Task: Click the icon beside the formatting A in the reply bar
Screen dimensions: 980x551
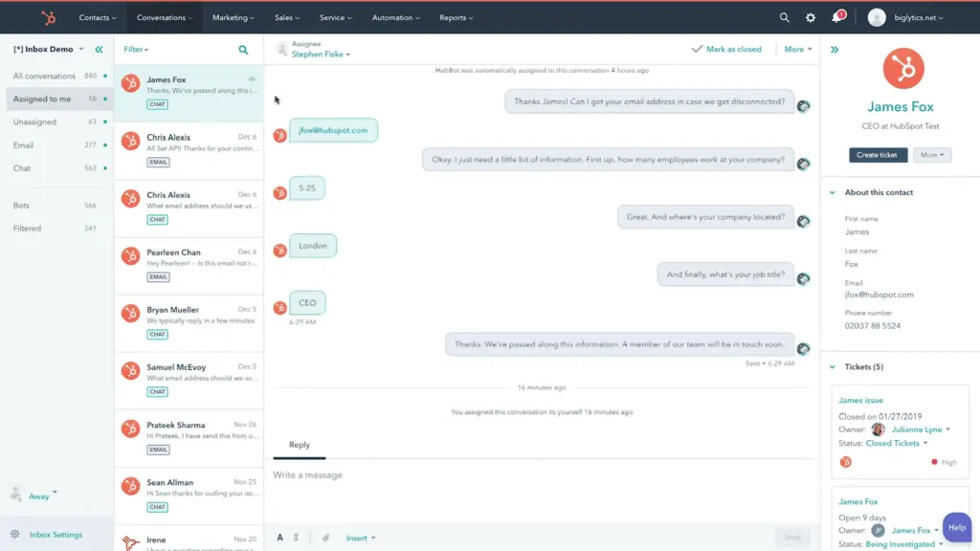Action: coord(297,538)
